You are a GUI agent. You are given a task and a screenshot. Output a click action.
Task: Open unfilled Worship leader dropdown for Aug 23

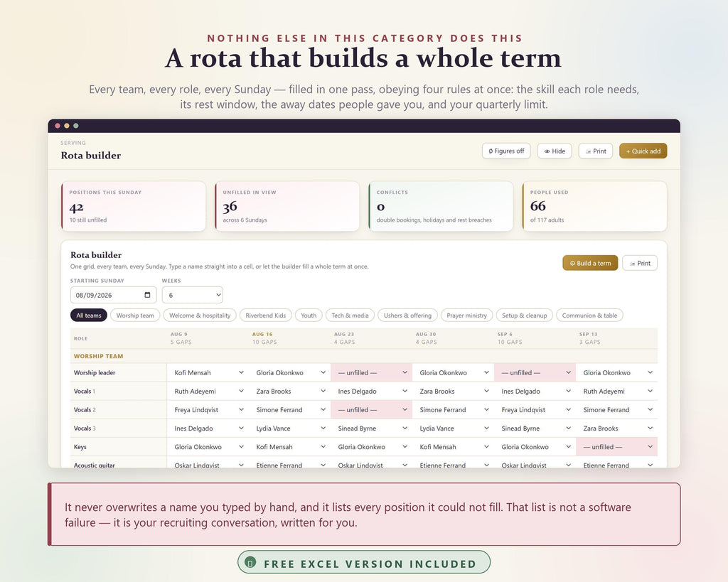point(371,372)
